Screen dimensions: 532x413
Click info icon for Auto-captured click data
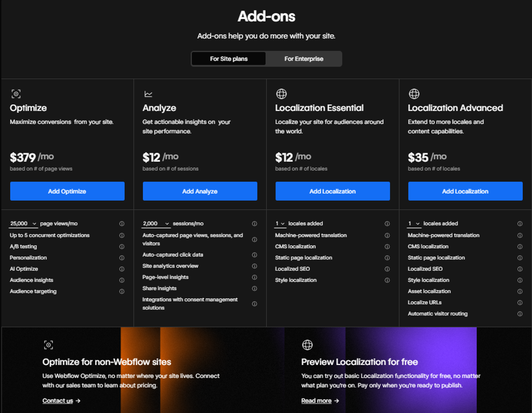tap(254, 255)
